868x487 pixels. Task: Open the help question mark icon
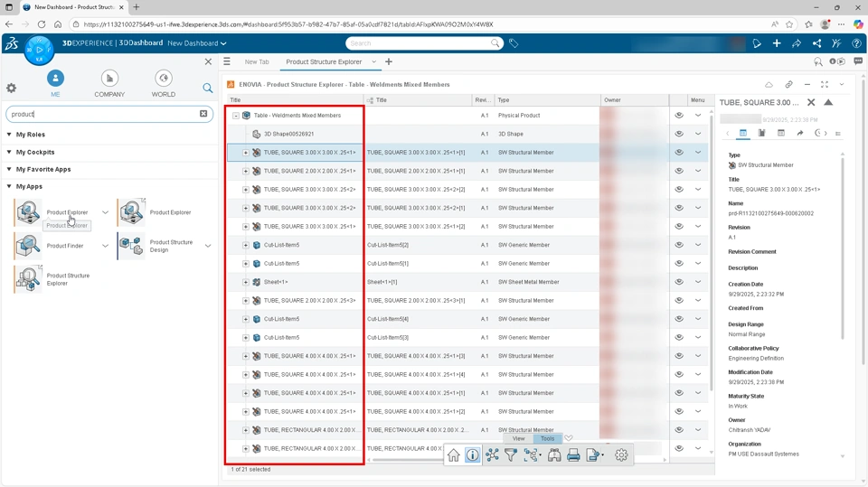point(856,43)
